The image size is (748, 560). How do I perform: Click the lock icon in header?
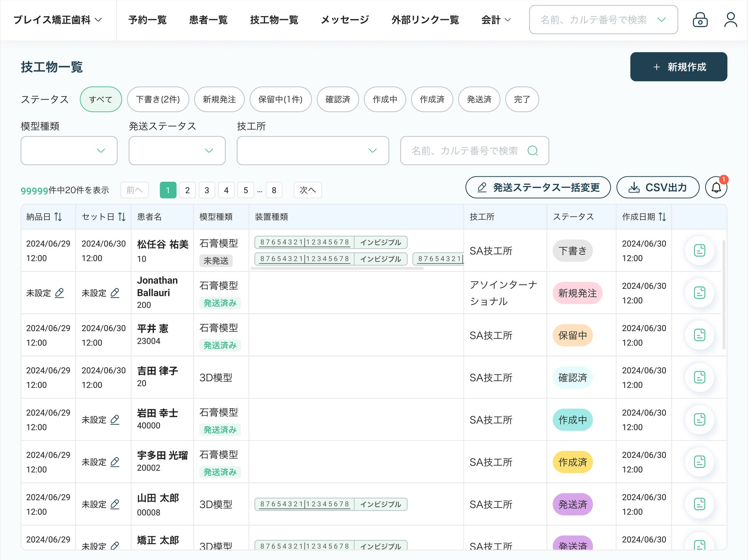click(700, 19)
